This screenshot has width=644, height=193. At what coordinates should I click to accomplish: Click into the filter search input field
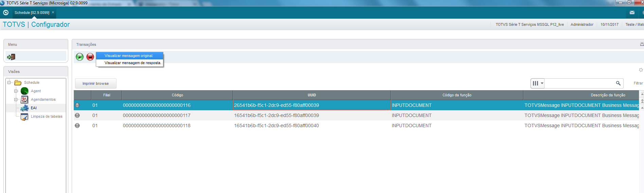pyautogui.click(x=580, y=83)
